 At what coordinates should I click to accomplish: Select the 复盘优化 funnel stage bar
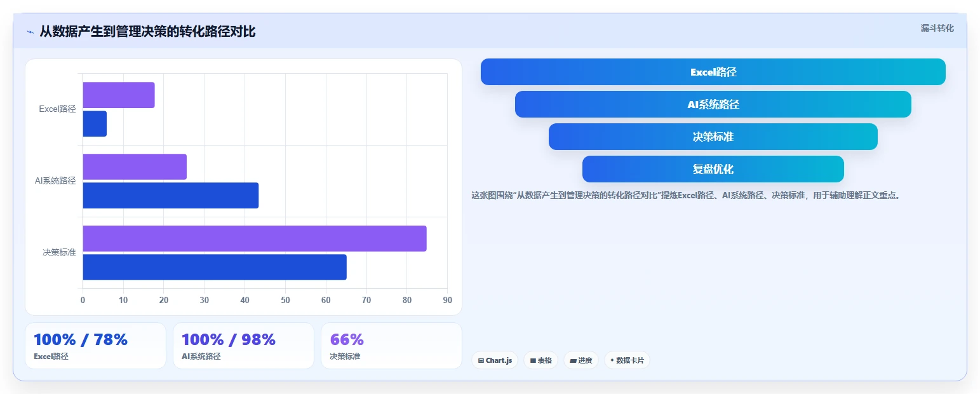(713, 169)
